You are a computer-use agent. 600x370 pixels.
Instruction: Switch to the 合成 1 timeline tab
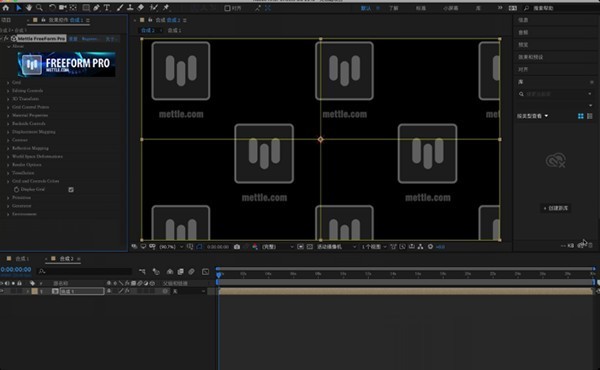coord(22,259)
